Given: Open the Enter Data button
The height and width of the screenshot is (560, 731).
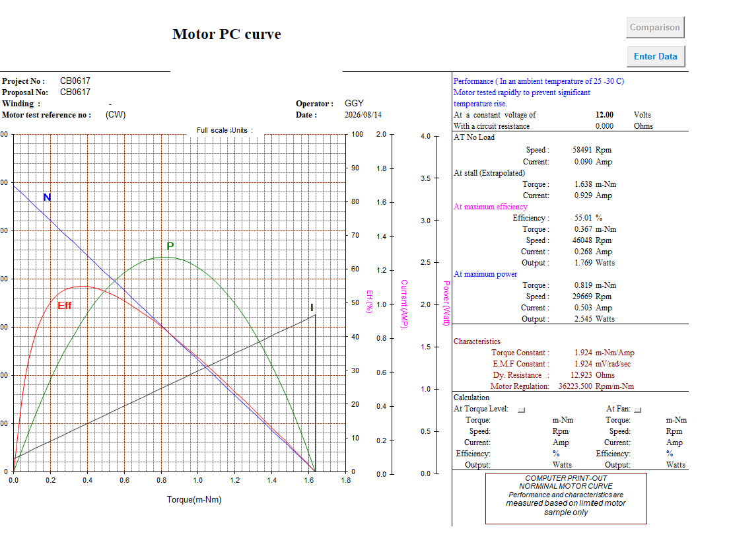Looking at the screenshot, I should [655, 56].
